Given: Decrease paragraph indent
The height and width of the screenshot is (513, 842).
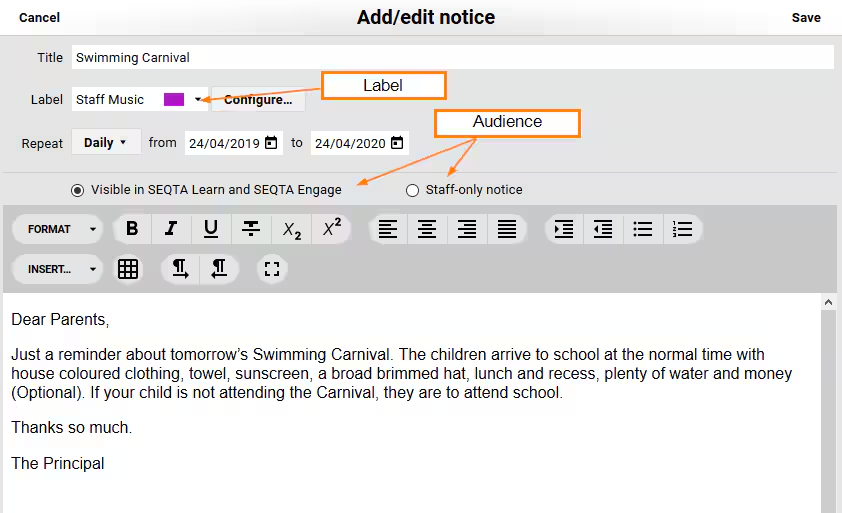Looking at the screenshot, I should tap(603, 229).
